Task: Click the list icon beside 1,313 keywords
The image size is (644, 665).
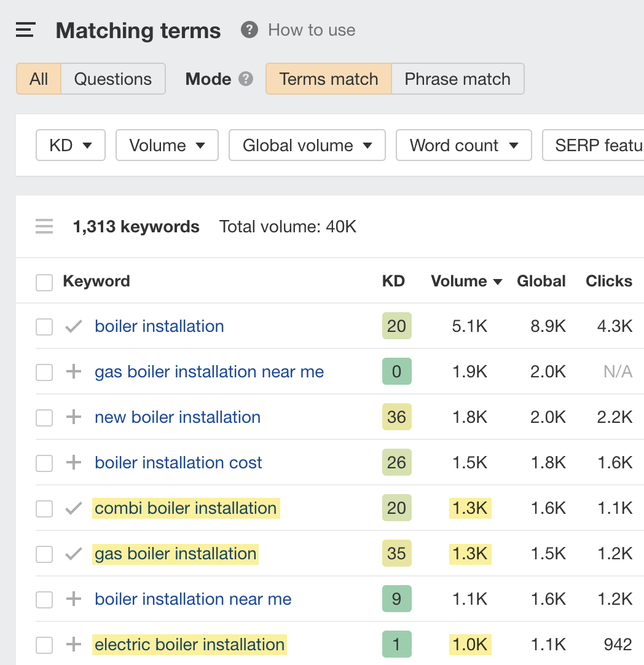Action: point(44,226)
